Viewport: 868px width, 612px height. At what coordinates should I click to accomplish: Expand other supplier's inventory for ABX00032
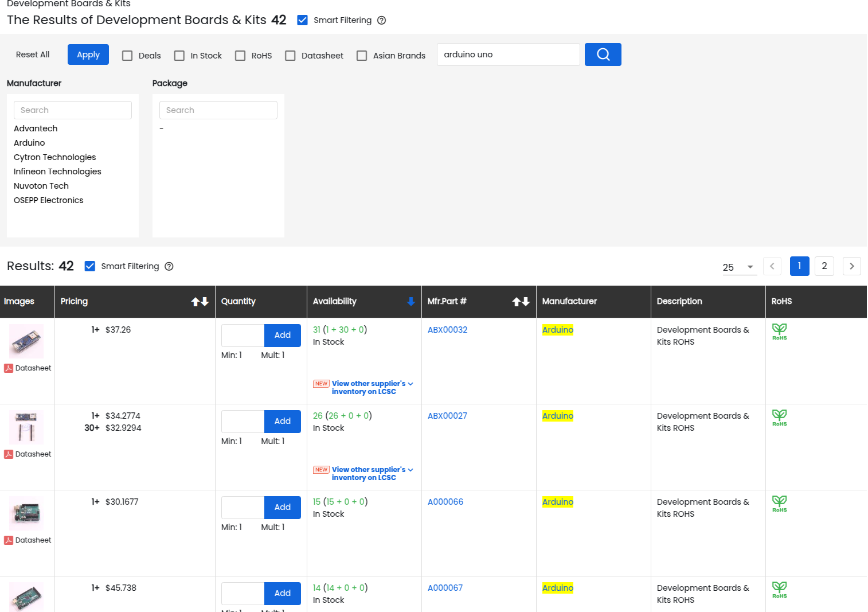[372, 388]
